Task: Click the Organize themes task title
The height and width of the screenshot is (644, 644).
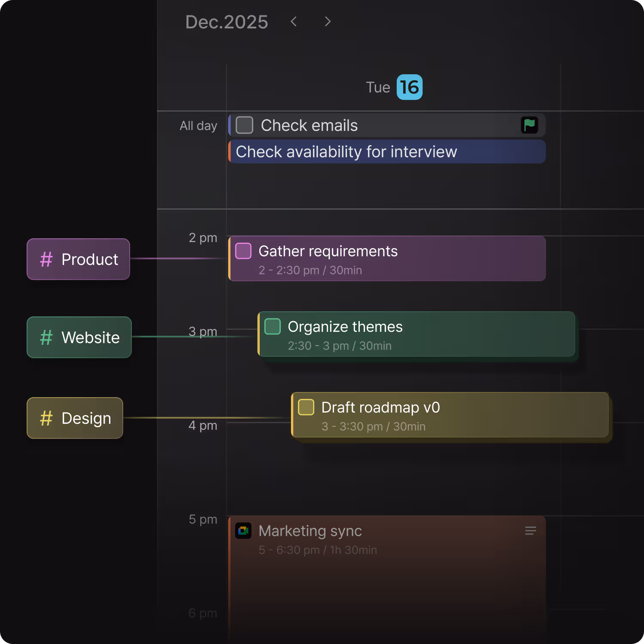Action: 345,327
